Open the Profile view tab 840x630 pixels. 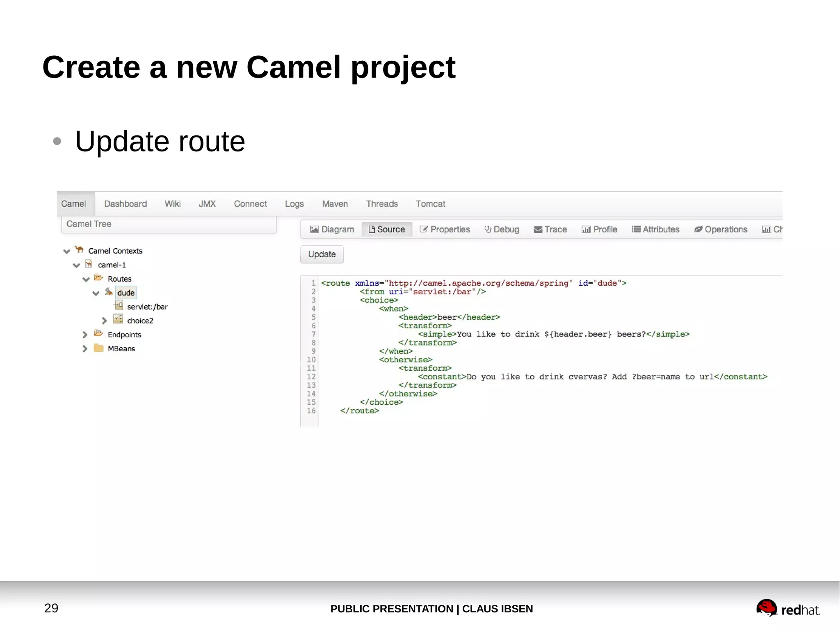600,229
